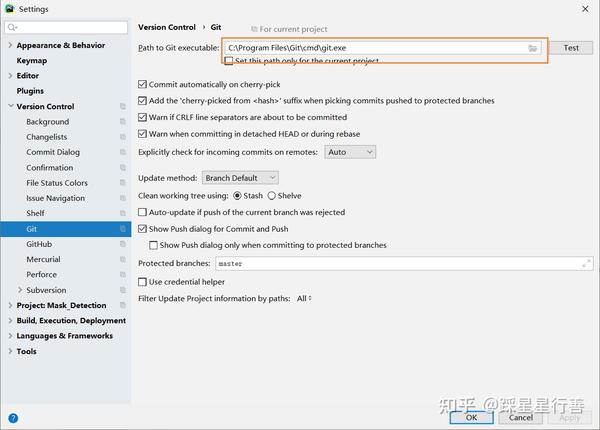This screenshot has height=430, width=600.
Task: Select File Status Colors settings
Action: pos(57,183)
